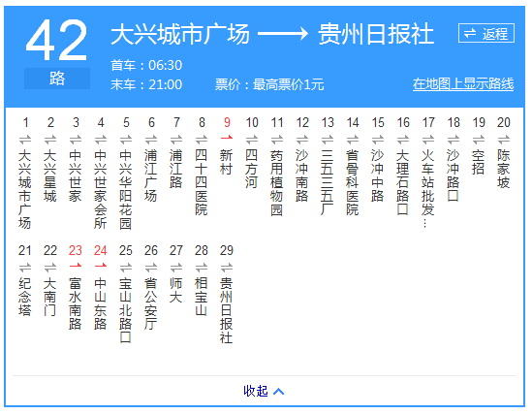532x414 pixels.
Task: Select stop 浦江广场
Action: click(x=151, y=175)
